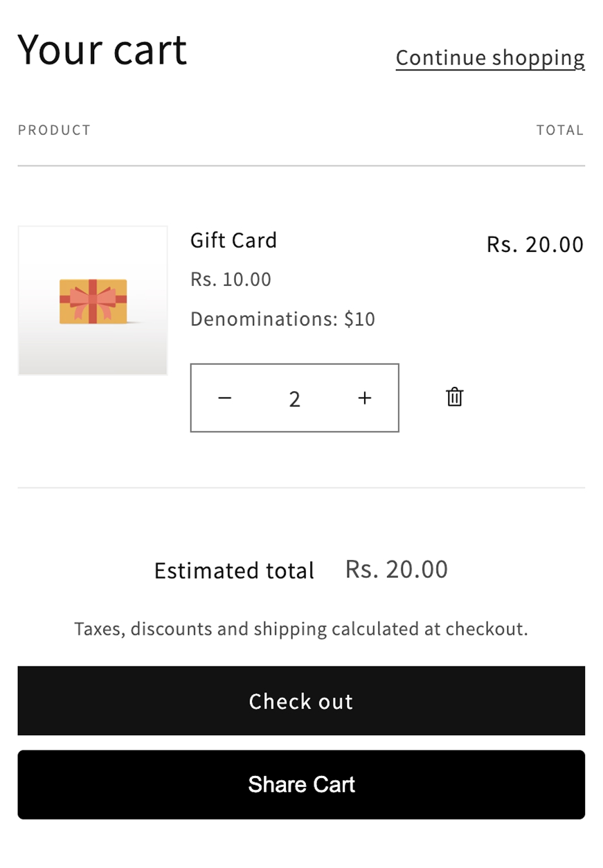Open the Gift Card product image
Screen dimensions: 603x868
93,300
